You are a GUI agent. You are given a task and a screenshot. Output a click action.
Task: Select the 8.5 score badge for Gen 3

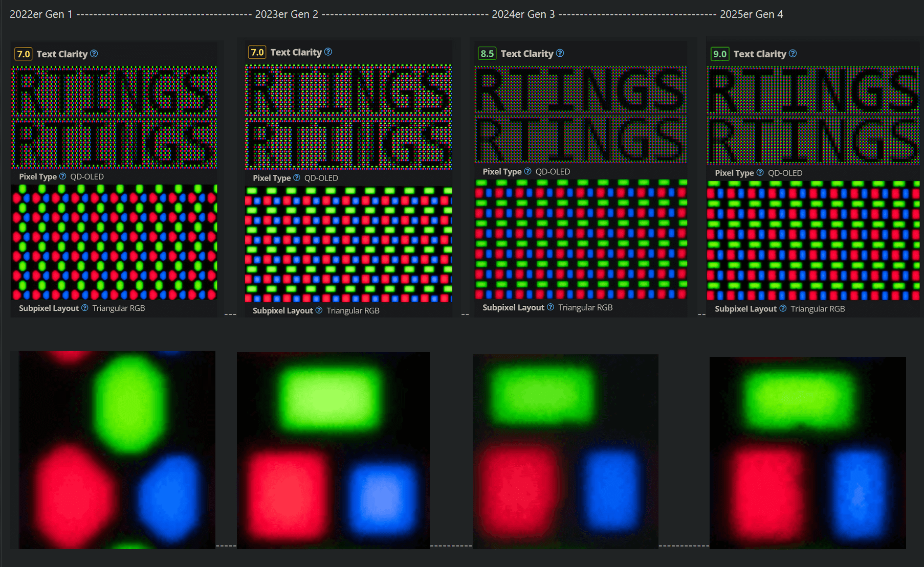(x=487, y=53)
